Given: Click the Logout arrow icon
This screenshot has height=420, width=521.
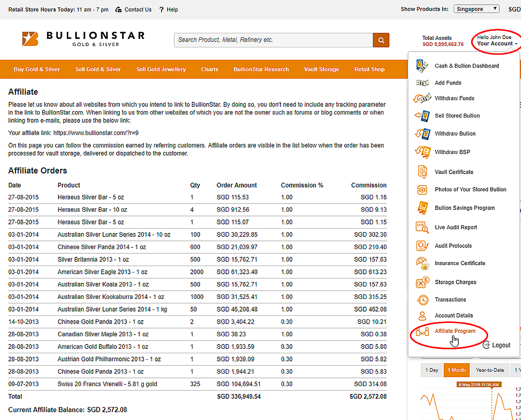Looking at the screenshot, I should [x=485, y=345].
